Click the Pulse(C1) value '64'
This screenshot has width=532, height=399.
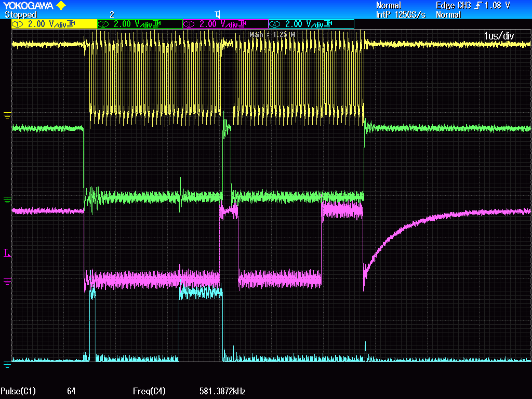(x=71, y=391)
